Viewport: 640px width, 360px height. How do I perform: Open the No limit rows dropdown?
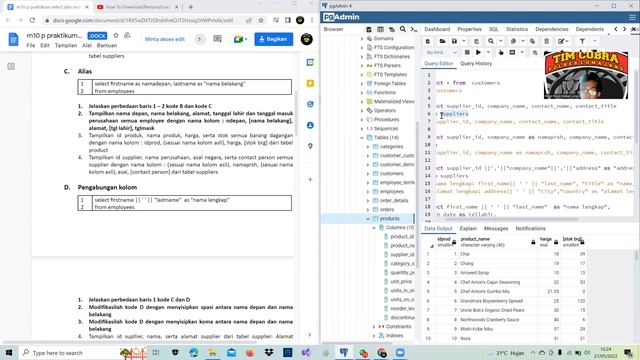point(441,53)
